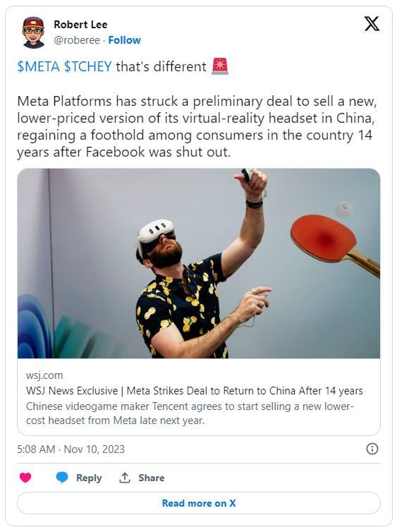Click the Reply text label
The height and width of the screenshot is (532, 397).
coord(89,478)
